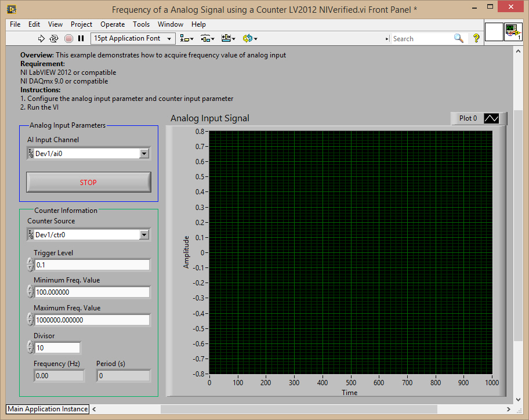This screenshot has width=529, height=420.
Task: Open the Tools menu
Action: tap(141, 24)
